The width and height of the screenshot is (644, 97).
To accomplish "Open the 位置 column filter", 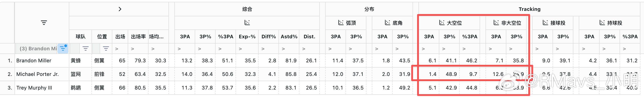I will tap(106, 48).
